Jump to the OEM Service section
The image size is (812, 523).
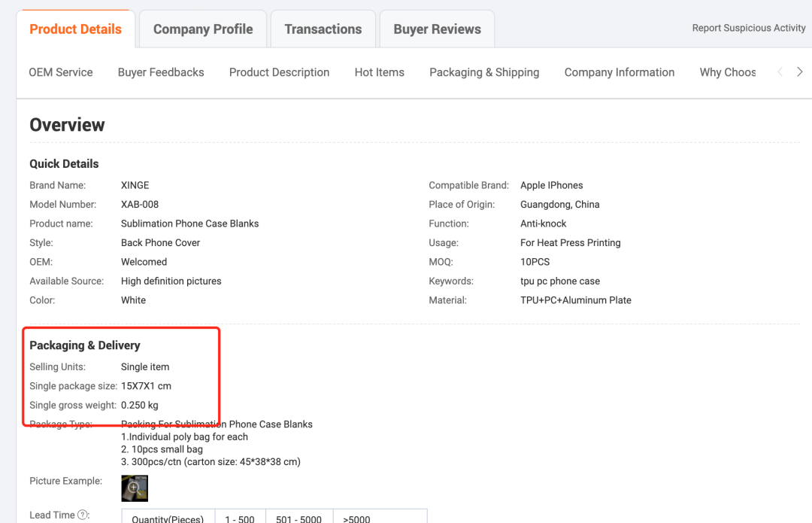coord(61,72)
